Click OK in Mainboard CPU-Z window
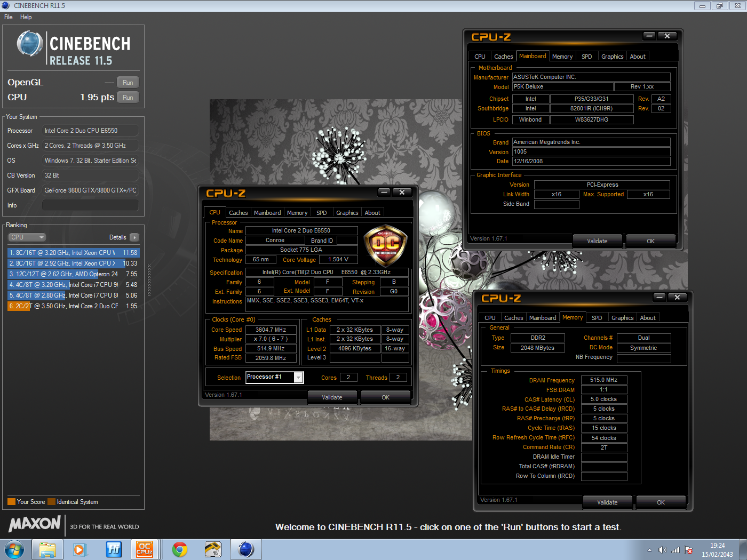Image resolution: width=747 pixels, height=560 pixels. (651, 241)
